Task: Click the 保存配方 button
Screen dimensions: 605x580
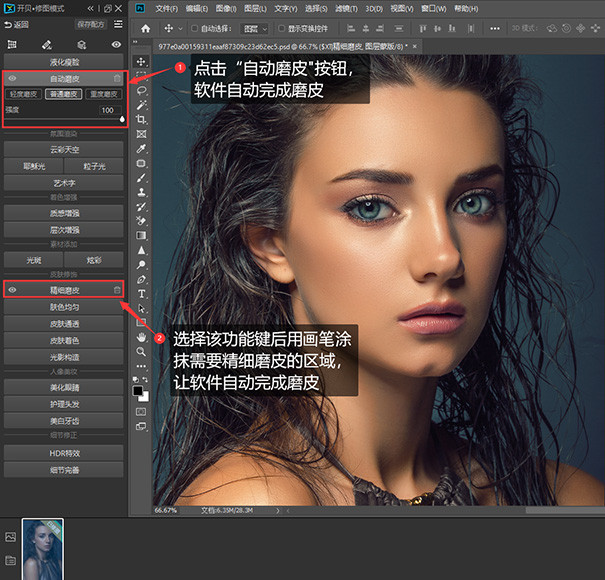Action: pos(91,24)
